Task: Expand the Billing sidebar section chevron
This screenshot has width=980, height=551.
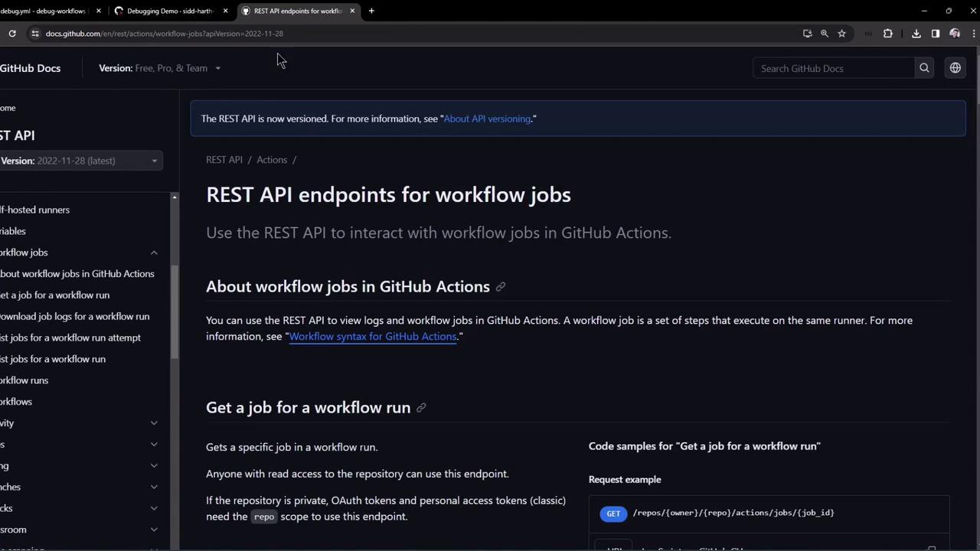Action: tap(154, 466)
